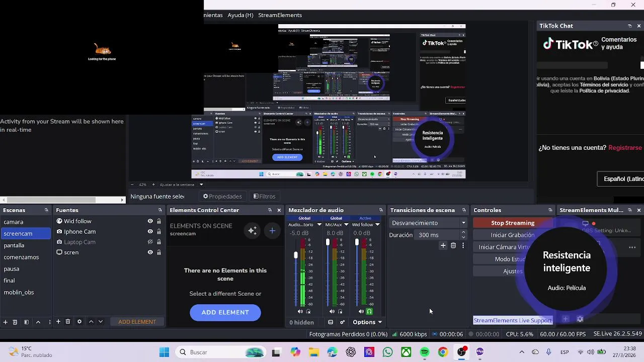The width and height of the screenshot is (644, 362).
Task: Remove source with Fuentes trash icon
Action: pos(68,322)
